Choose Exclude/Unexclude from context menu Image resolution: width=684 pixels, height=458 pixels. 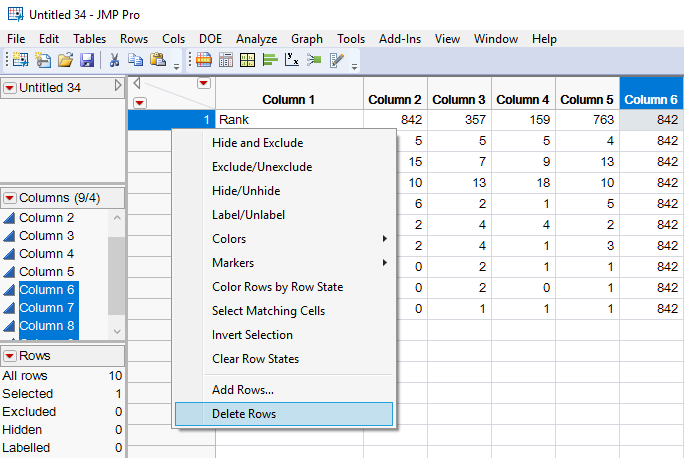coord(284,167)
